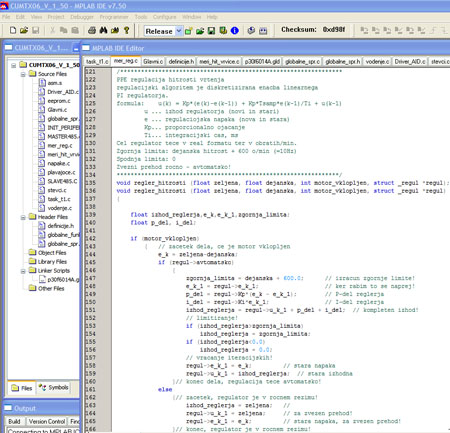Switch to the p30f6014A.gld editor tab
The width and height of the screenshot is (450, 433).
coord(262,62)
